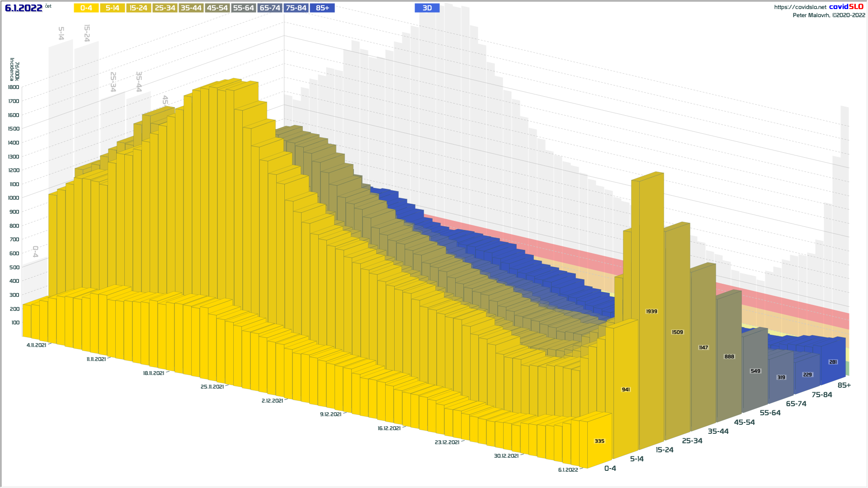The height and width of the screenshot is (488, 868).
Task: Click the 335 value label on the 0-4 bar
Action: (x=599, y=441)
